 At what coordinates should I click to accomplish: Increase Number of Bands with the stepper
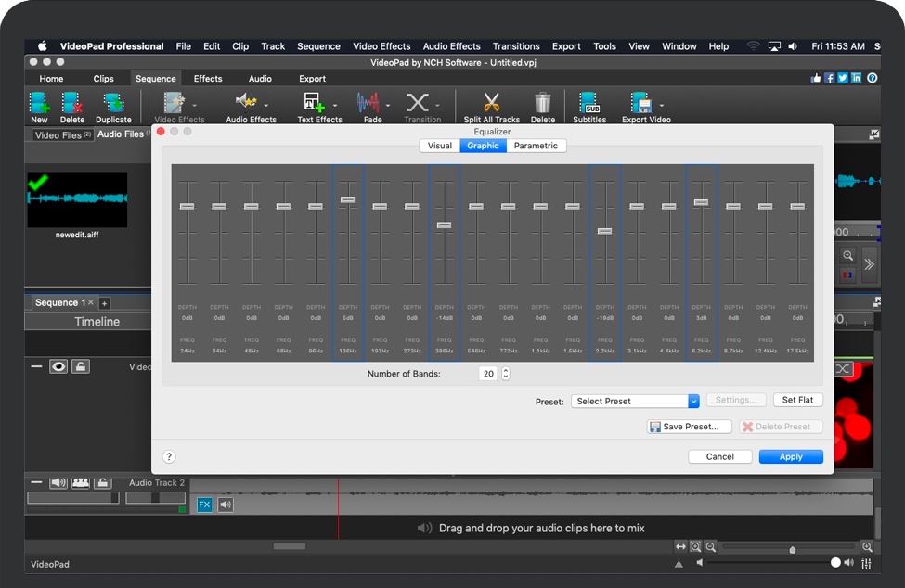click(508, 370)
